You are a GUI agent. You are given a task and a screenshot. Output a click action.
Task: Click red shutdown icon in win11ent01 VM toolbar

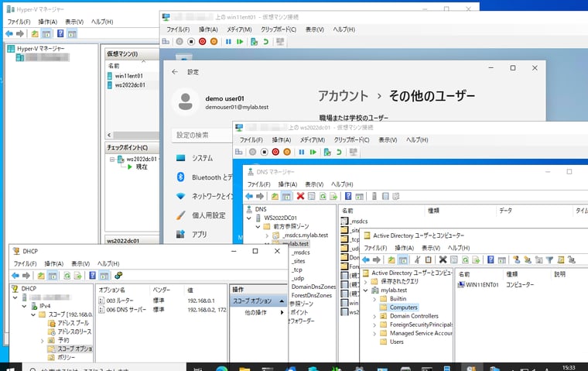click(203, 42)
